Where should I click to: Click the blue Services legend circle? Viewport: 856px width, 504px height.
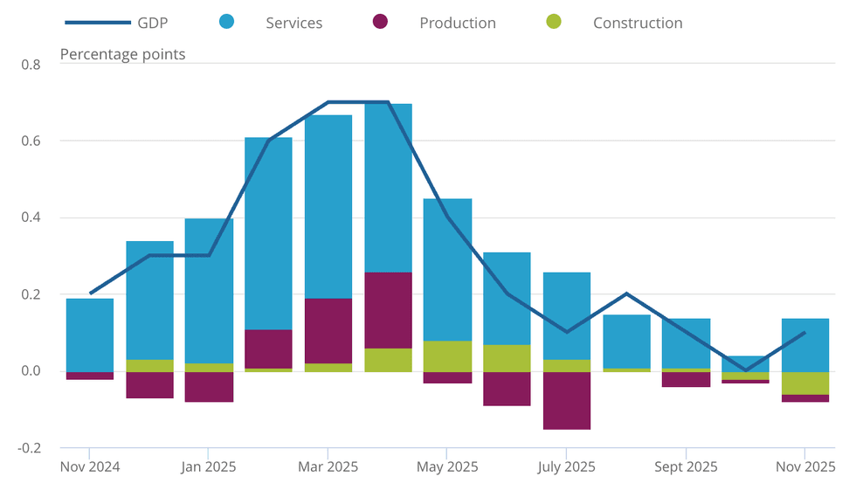pyautogui.click(x=226, y=22)
